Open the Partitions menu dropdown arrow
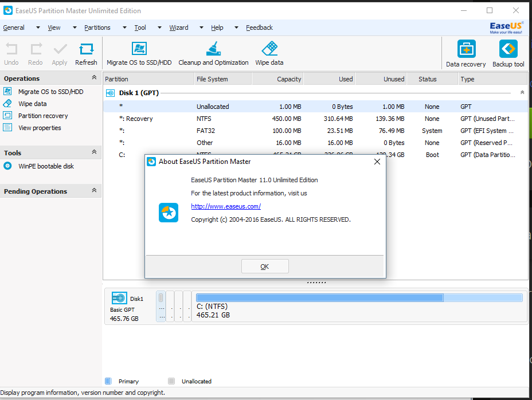Screen dimensions: 532x400 tap(124, 28)
